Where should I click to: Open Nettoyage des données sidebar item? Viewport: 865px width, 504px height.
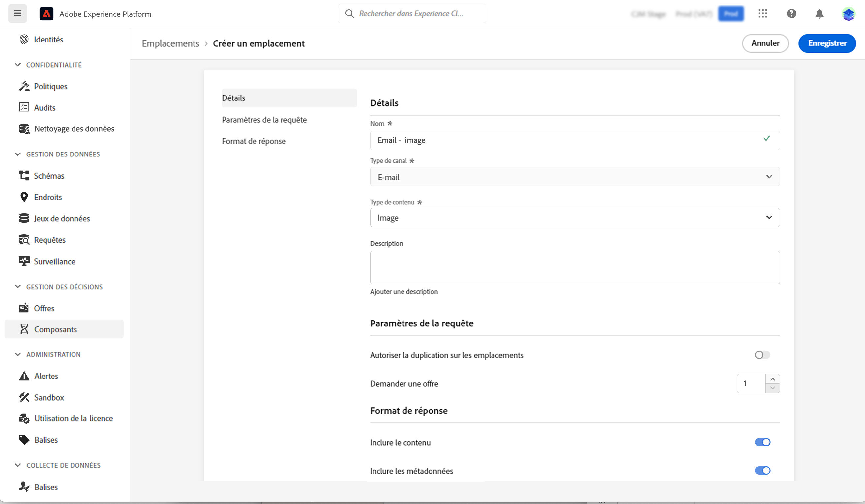(x=74, y=129)
